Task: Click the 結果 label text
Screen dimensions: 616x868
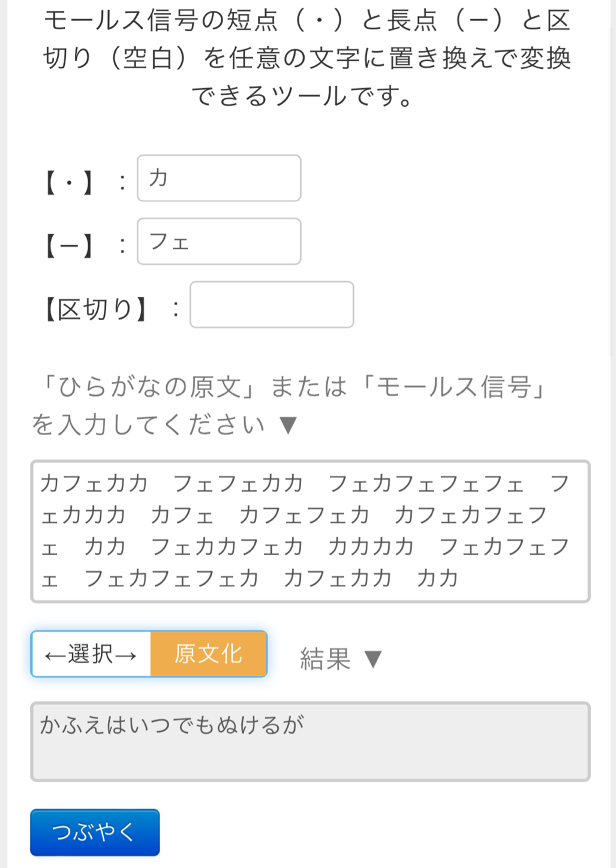Action: (325, 659)
